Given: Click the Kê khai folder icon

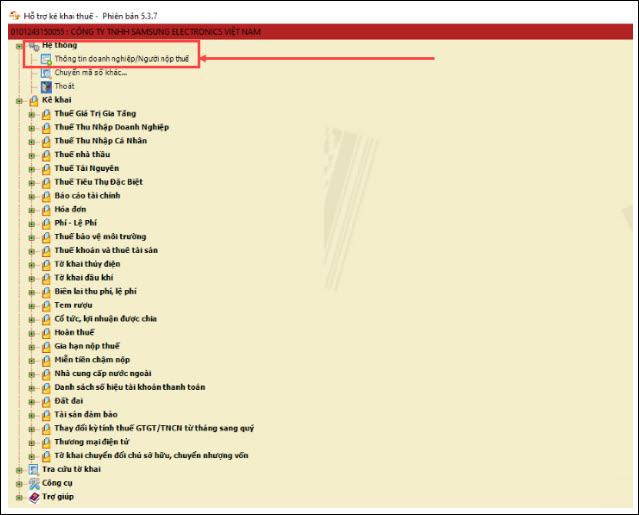Looking at the screenshot, I should click(32, 101).
